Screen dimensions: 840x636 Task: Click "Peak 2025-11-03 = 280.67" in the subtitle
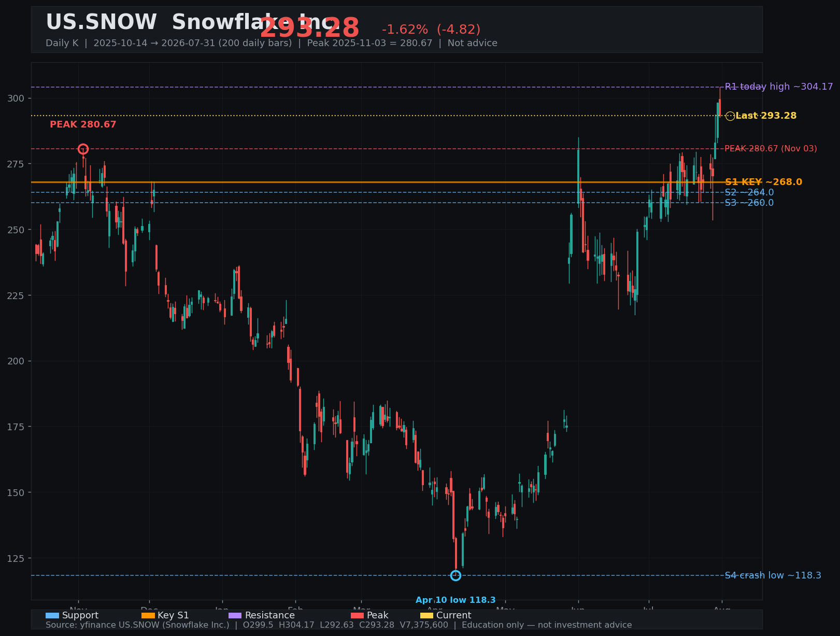(369, 43)
